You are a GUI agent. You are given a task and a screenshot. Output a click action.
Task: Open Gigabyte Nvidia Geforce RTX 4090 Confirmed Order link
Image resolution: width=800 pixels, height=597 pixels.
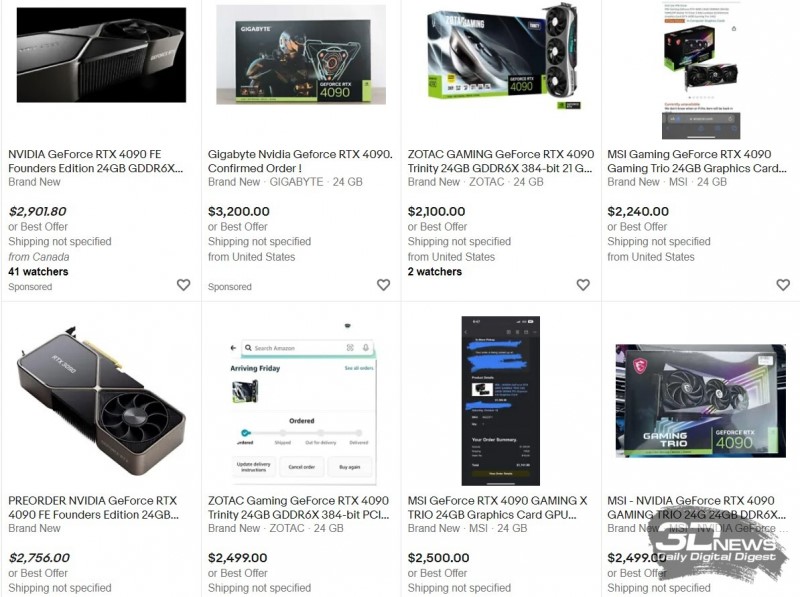(x=300, y=161)
